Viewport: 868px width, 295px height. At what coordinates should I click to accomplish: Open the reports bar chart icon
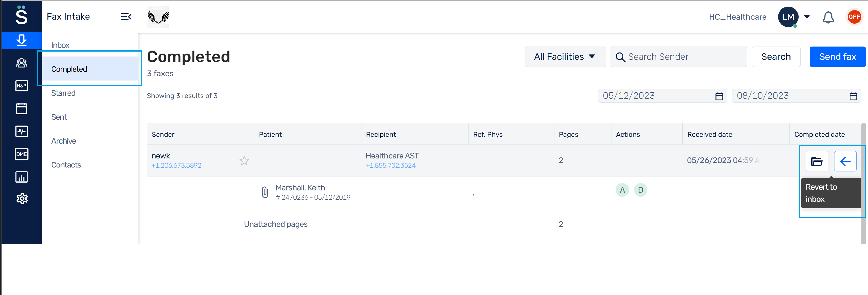pyautogui.click(x=22, y=177)
